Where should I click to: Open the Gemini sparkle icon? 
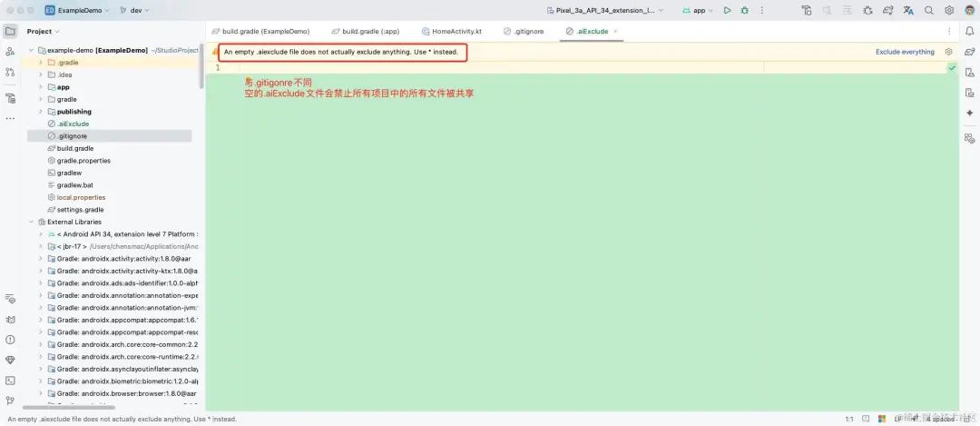969,114
